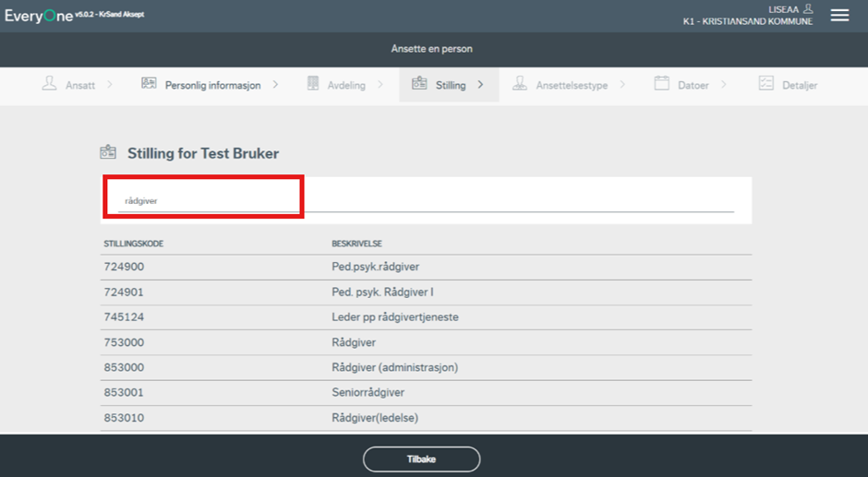Click the user profile icon beside LISEAA
This screenshot has width=868, height=477.
808,8
